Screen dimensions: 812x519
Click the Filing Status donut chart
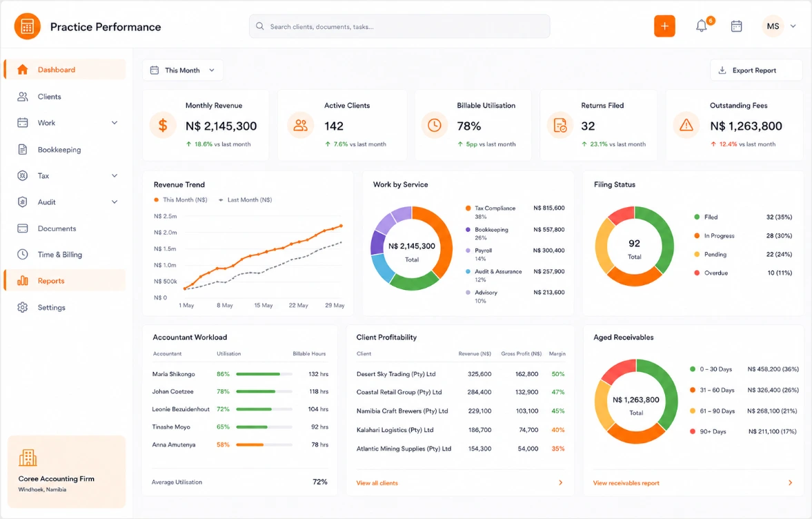635,246
